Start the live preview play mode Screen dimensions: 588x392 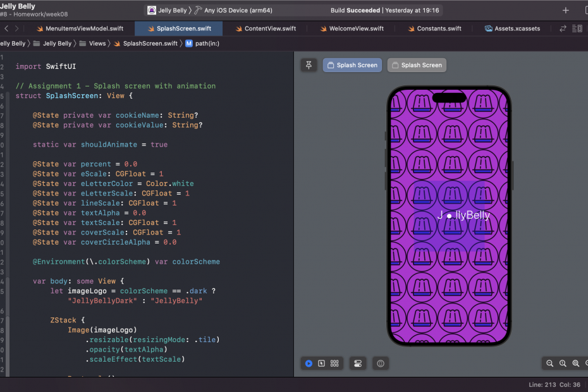point(309,364)
